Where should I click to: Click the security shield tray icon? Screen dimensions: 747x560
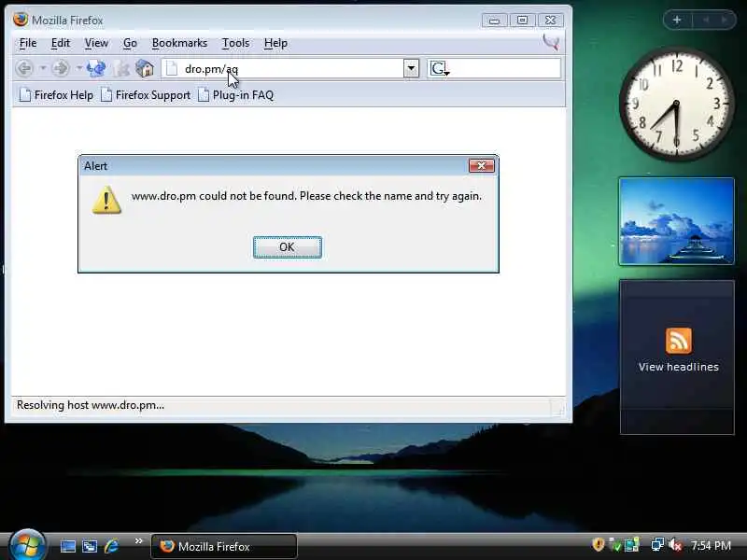pyautogui.click(x=598, y=544)
